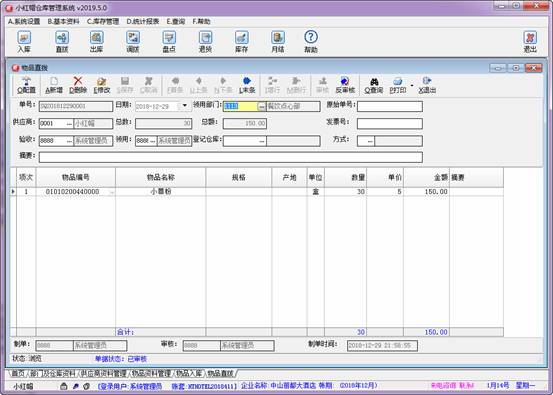Click the 物品编号 column header
Viewport: 553px width, 395px height.
point(75,177)
